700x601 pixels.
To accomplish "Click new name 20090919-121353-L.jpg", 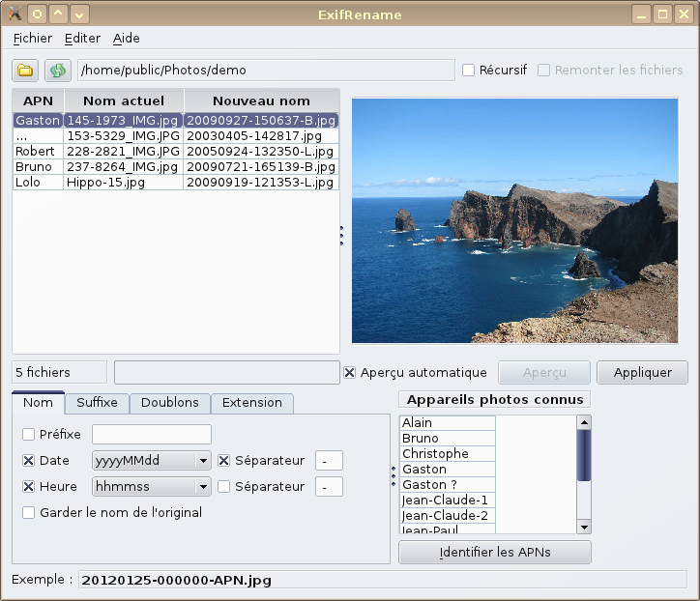I will point(261,183).
